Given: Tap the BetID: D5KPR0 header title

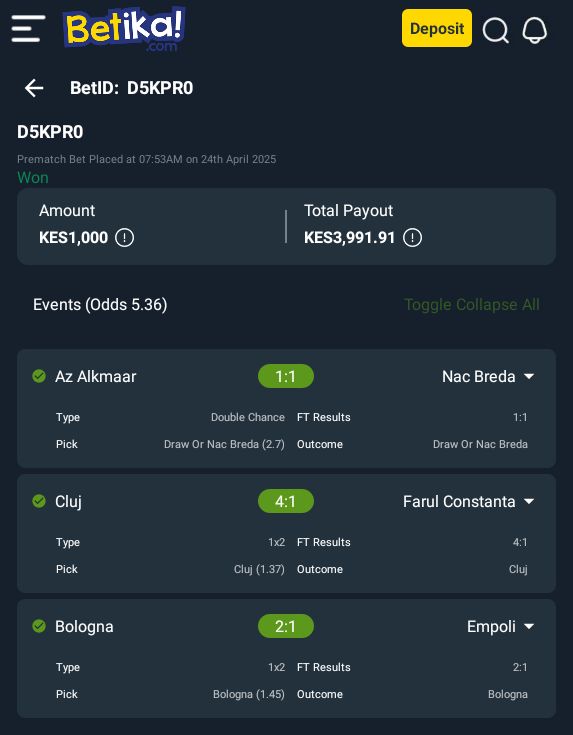Looking at the screenshot, I should tap(131, 88).
